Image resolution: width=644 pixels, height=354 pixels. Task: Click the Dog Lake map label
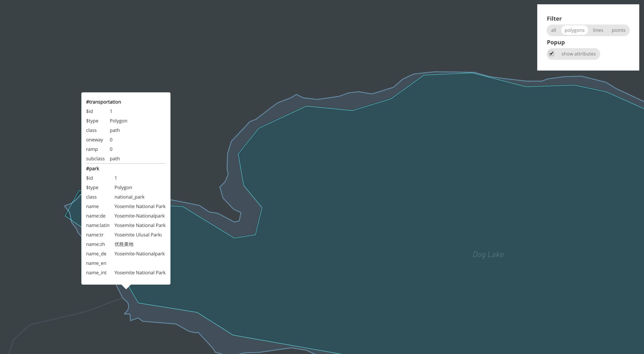(488, 254)
